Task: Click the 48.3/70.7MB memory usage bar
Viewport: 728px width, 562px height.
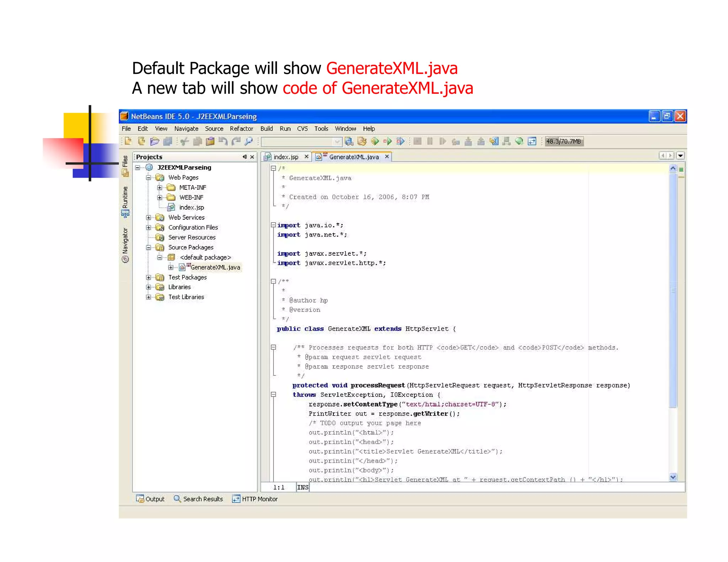Action: point(564,141)
